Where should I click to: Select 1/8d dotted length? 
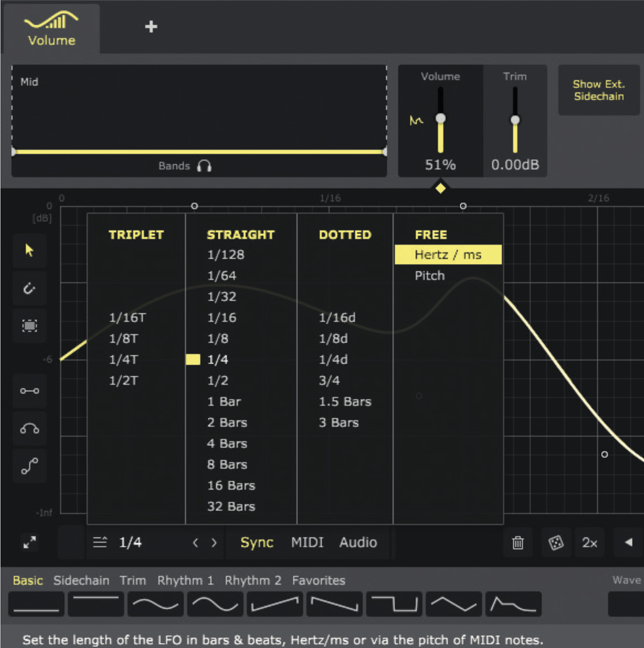tap(333, 339)
